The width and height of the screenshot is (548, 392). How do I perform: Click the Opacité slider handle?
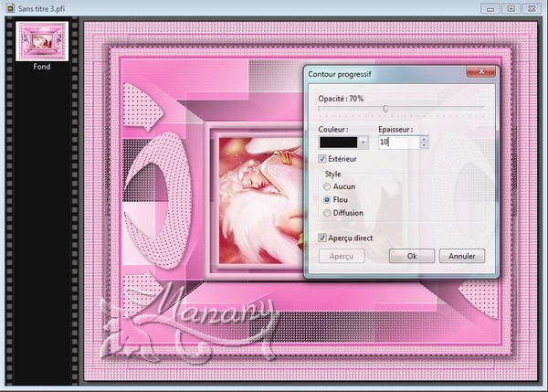click(385, 109)
